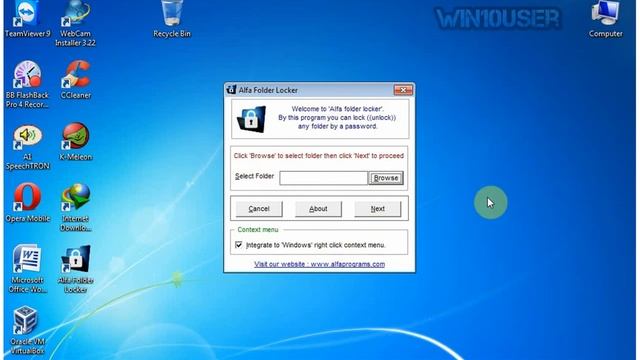Image resolution: width=640 pixels, height=360 pixels.
Task: Click the 'Context menu' group label
Action: pos(258,229)
